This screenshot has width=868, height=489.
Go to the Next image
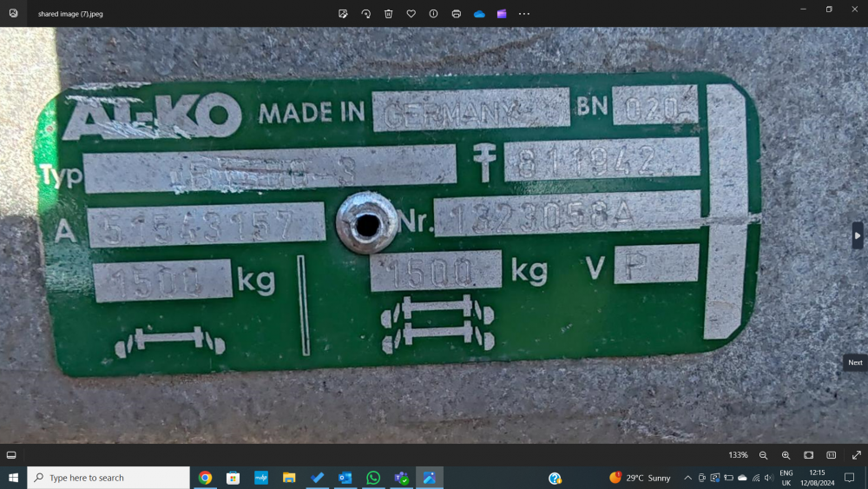pos(858,235)
